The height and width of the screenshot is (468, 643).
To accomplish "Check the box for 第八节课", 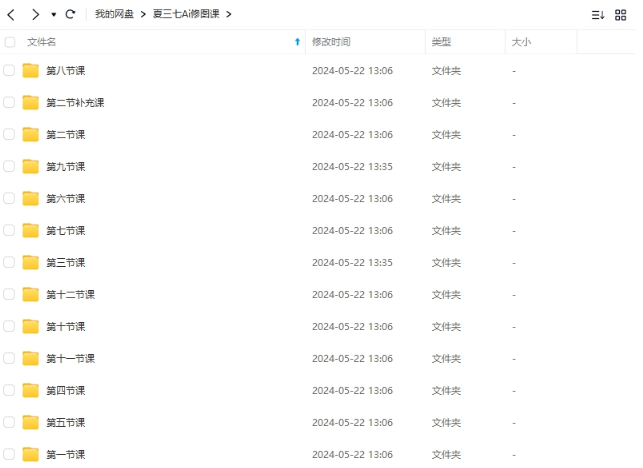I will click(x=9, y=71).
